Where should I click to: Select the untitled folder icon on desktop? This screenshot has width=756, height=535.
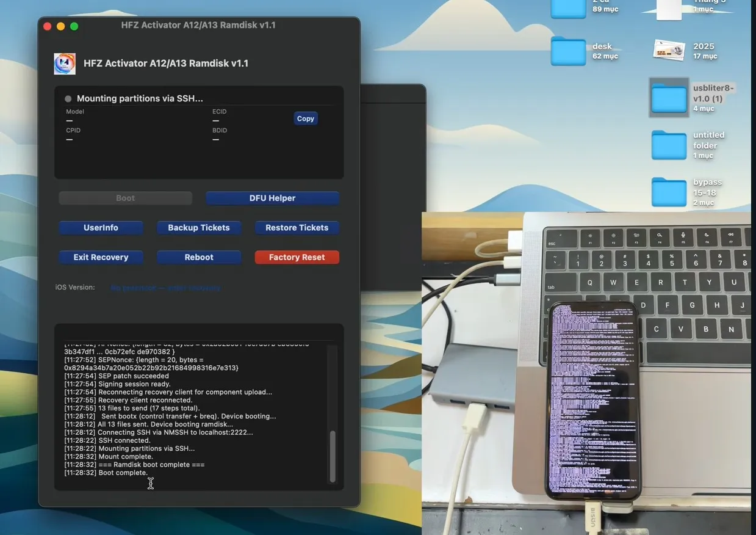click(x=669, y=145)
